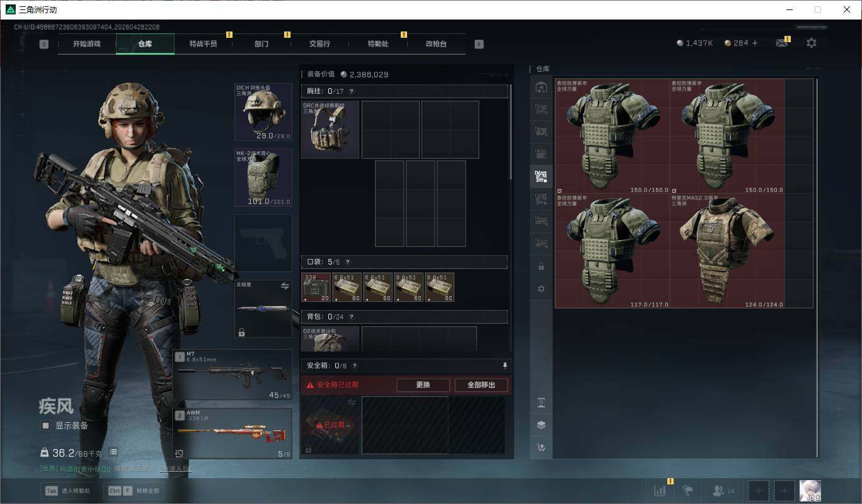Click the E key hint right of the tabs
This screenshot has height=504, width=862.
(479, 44)
